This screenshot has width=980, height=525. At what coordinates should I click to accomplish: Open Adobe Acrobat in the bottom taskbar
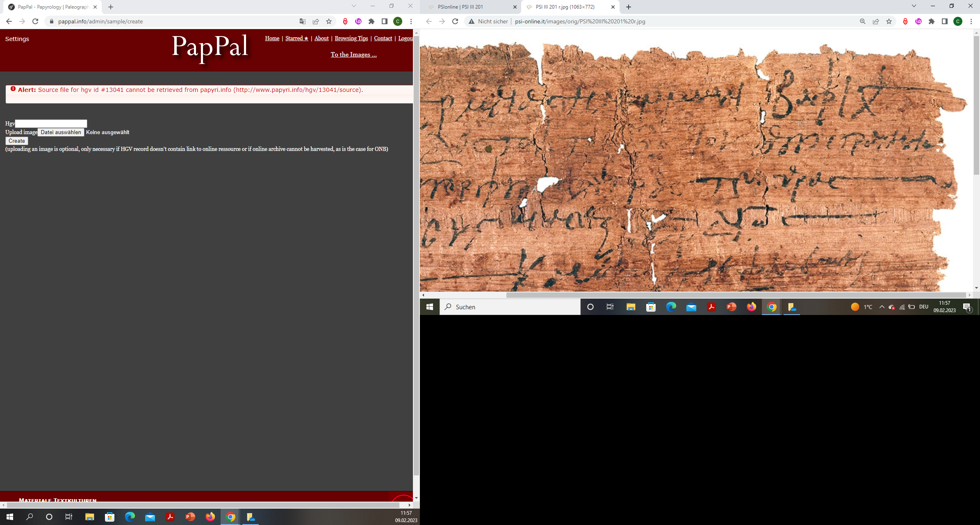pyautogui.click(x=170, y=517)
